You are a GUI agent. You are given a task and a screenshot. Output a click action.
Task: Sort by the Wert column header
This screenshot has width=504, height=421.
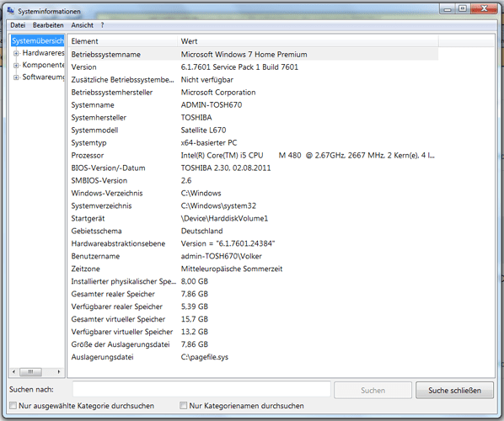(308, 41)
